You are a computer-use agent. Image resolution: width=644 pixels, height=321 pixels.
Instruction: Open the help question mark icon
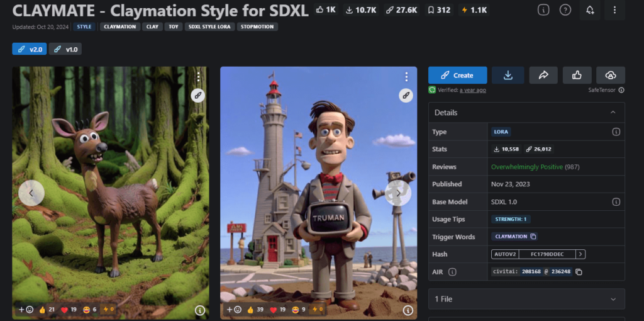point(565,10)
